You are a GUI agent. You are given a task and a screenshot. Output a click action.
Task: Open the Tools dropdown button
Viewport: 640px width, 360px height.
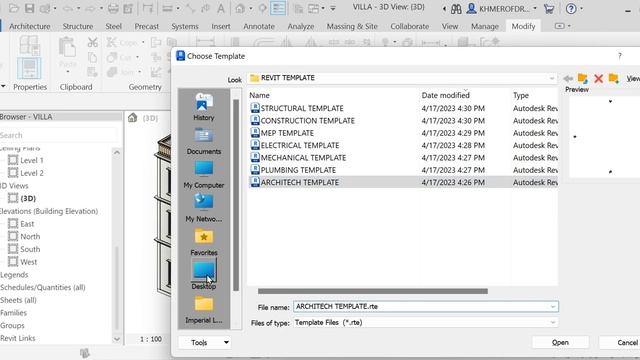(205, 342)
